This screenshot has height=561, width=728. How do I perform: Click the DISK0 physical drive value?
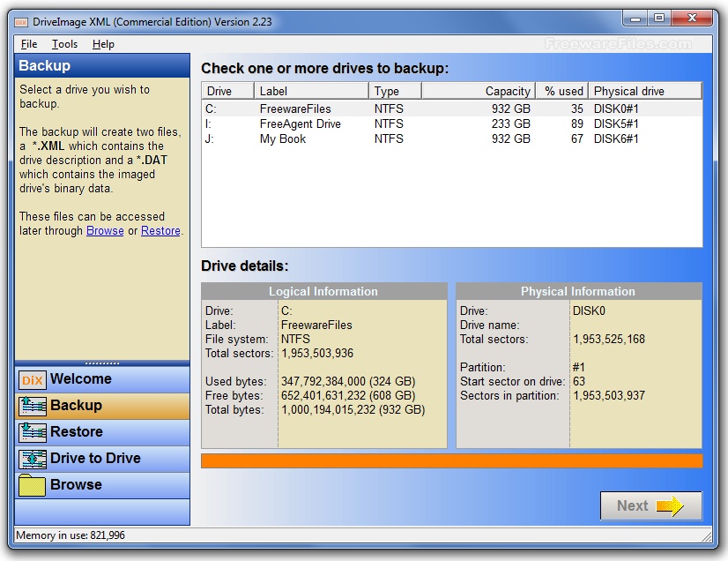pyautogui.click(x=589, y=311)
